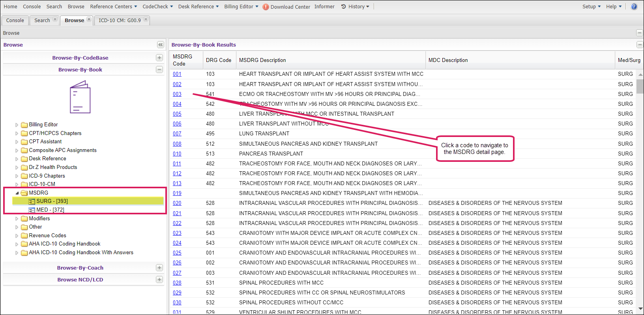Image resolution: width=644 pixels, height=315 pixels.
Task: Close the Search tab with its X icon
Action: coord(55,19)
